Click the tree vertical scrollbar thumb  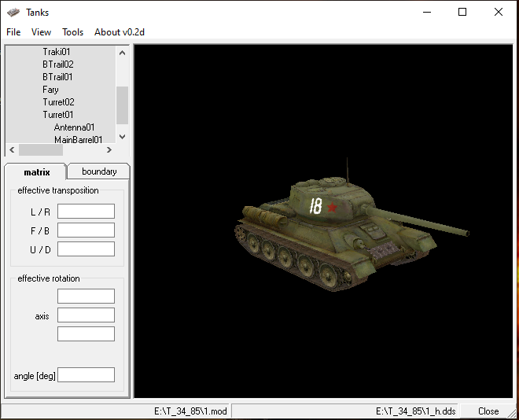(x=122, y=105)
